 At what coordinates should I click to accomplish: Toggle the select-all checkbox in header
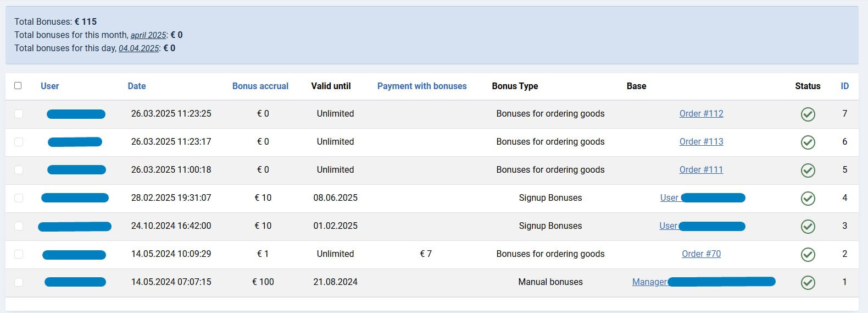(x=18, y=86)
